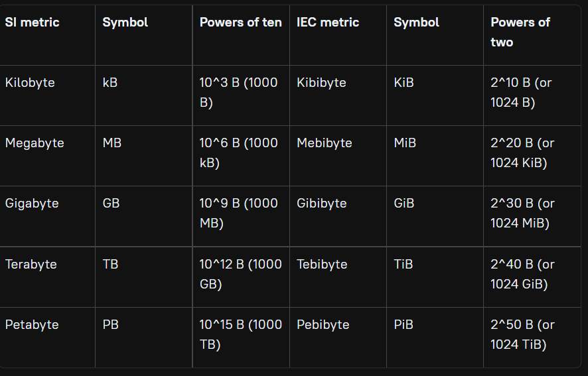
Task: Click the KiB symbol cell
Action: point(435,95)
